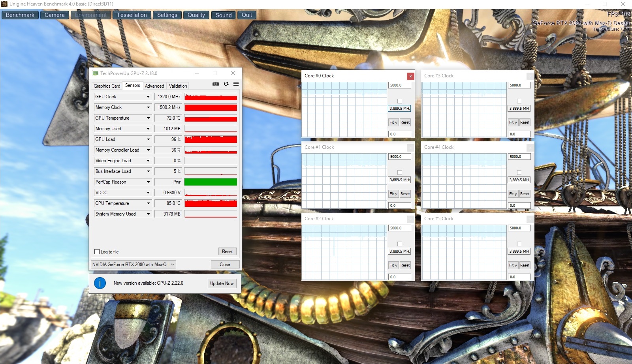Click Fit y in Core #1 Clock window
Screen dimensions: 632x364
point(393,194)
